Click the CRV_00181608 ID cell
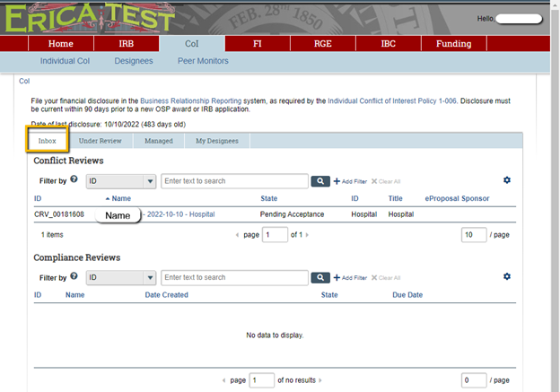This screenshot has height=392, width=560. [x=59, y=214]
